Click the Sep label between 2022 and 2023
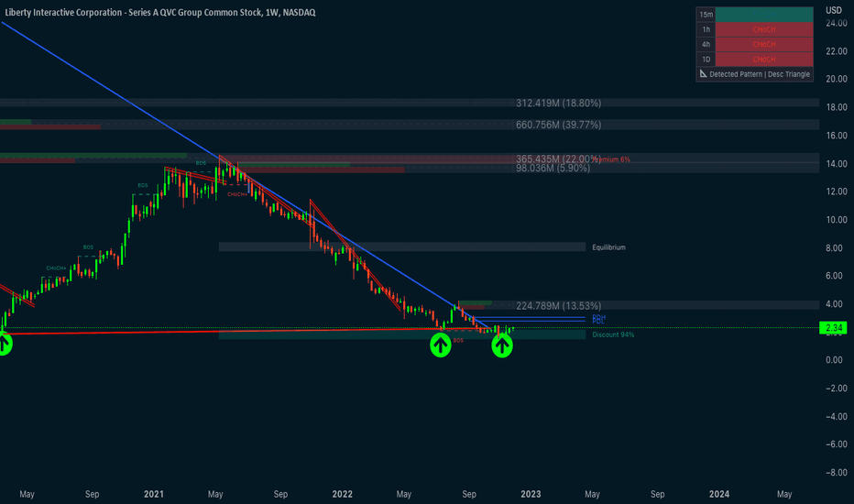The image size is (854, 504). 469,494
